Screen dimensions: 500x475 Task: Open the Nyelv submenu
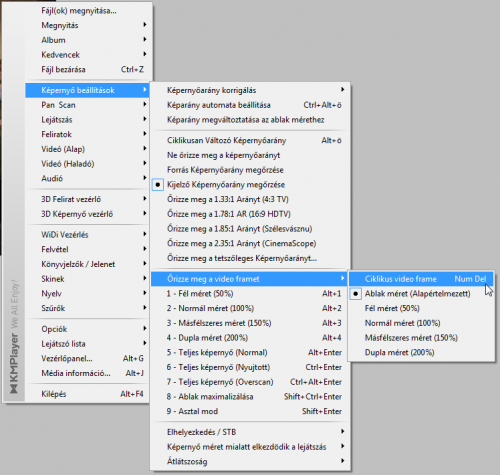pos(87,293)
